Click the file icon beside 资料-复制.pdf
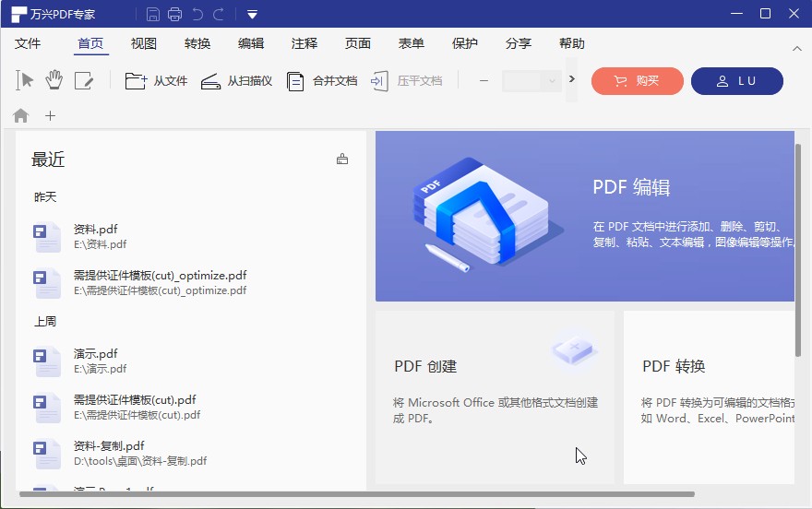 (47, 454)
